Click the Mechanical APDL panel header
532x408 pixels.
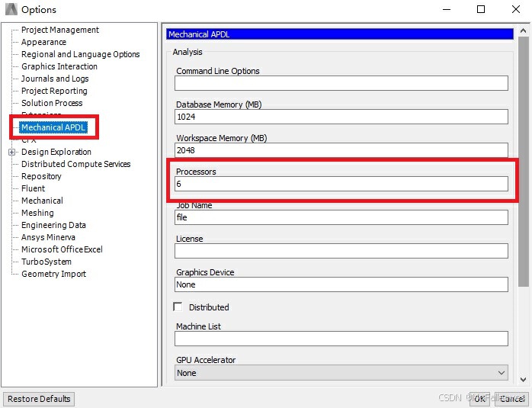pos(340,34)
